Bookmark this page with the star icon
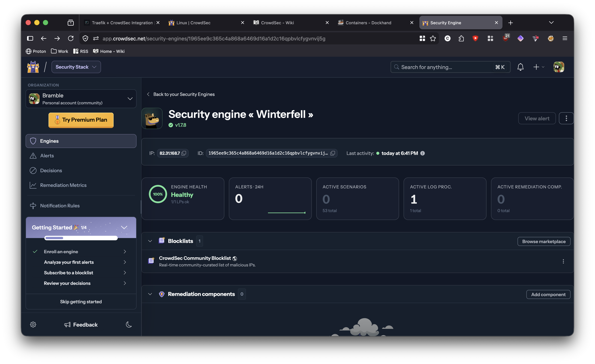This screenshot has width=595, height=364. [433, 38]
